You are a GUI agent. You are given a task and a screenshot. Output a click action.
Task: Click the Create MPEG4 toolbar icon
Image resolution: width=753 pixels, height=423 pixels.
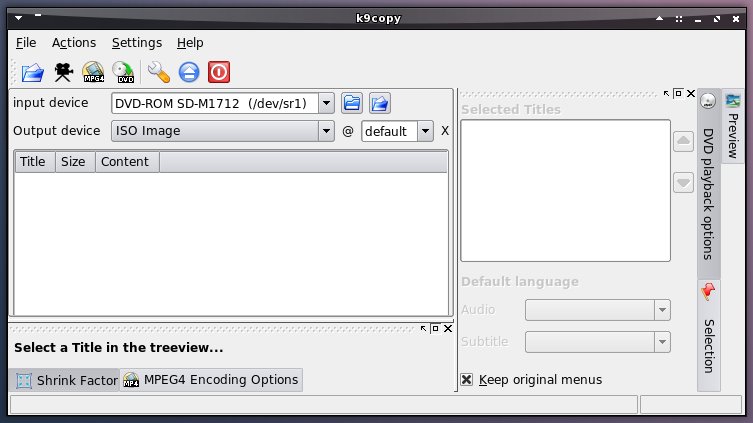[x=93, y=73]
